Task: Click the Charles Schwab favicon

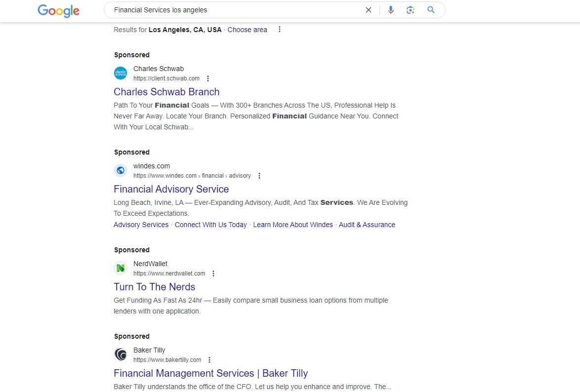Action: click(x=120, y=73)
